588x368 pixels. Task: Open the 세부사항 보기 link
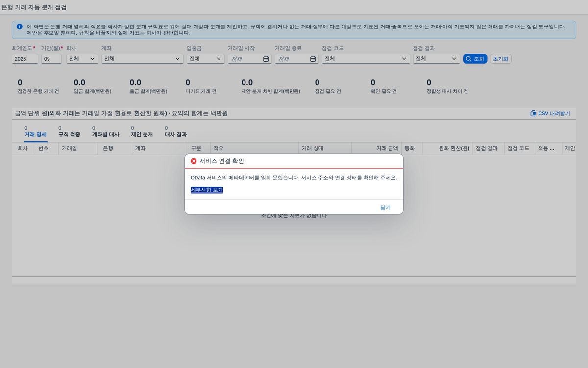[207, 190]
